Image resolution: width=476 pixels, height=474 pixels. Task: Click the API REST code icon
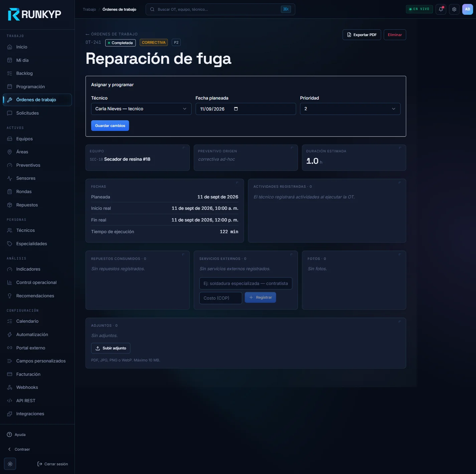[10, 401]
